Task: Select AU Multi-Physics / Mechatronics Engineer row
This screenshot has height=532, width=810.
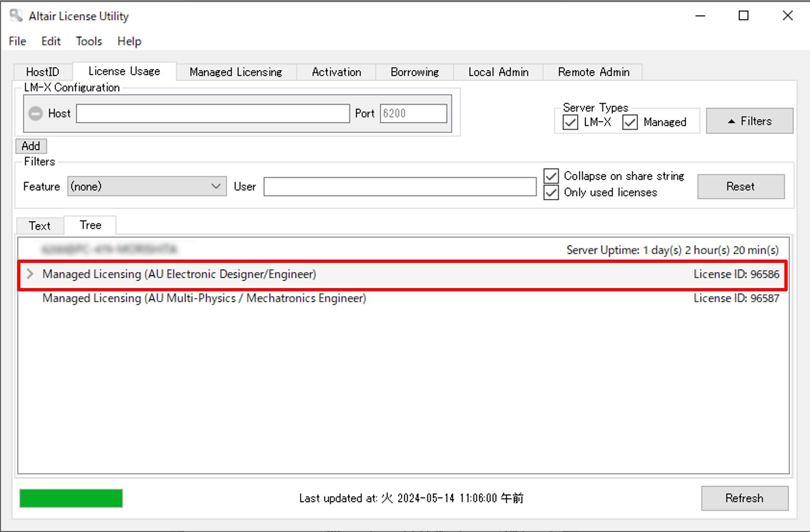Action: click(204, 299)
